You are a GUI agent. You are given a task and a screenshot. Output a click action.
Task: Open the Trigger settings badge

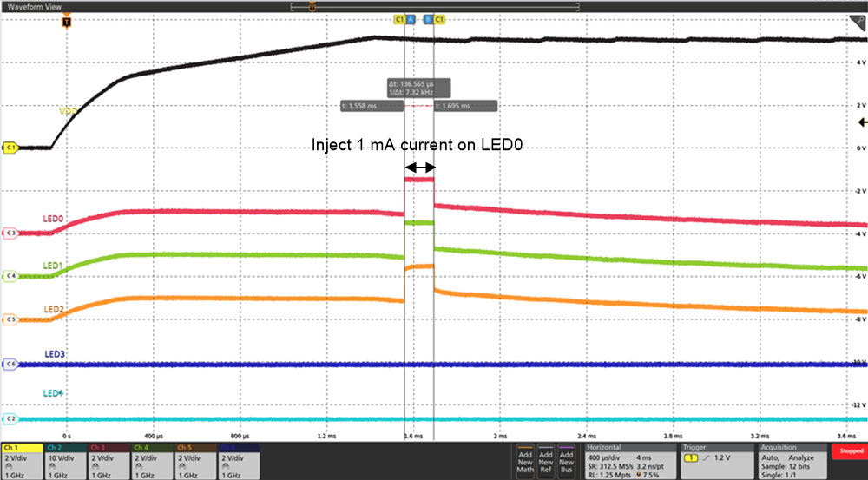pos(710,460)
